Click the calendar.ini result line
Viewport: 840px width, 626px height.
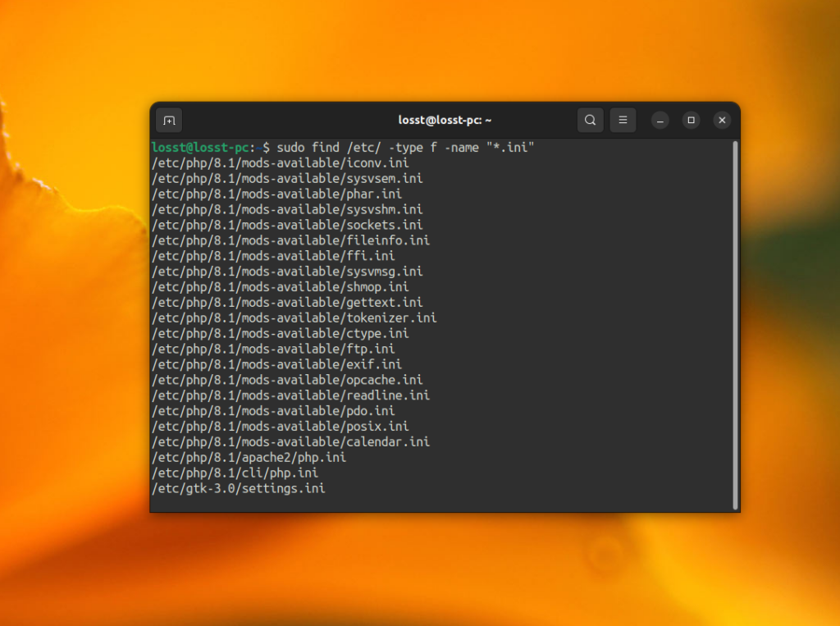point(290,441)
